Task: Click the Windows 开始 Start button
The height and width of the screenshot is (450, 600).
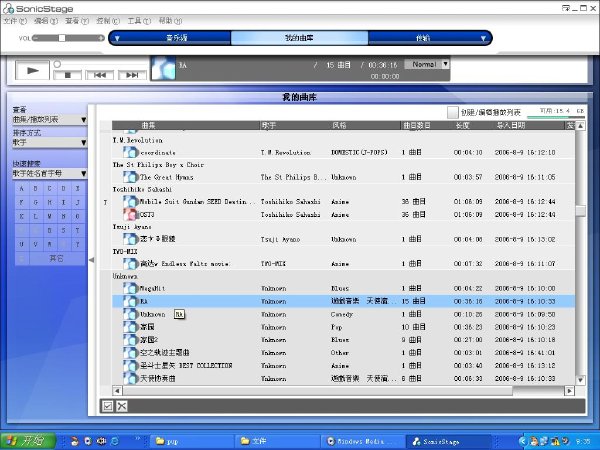Action: pos(28,441)
